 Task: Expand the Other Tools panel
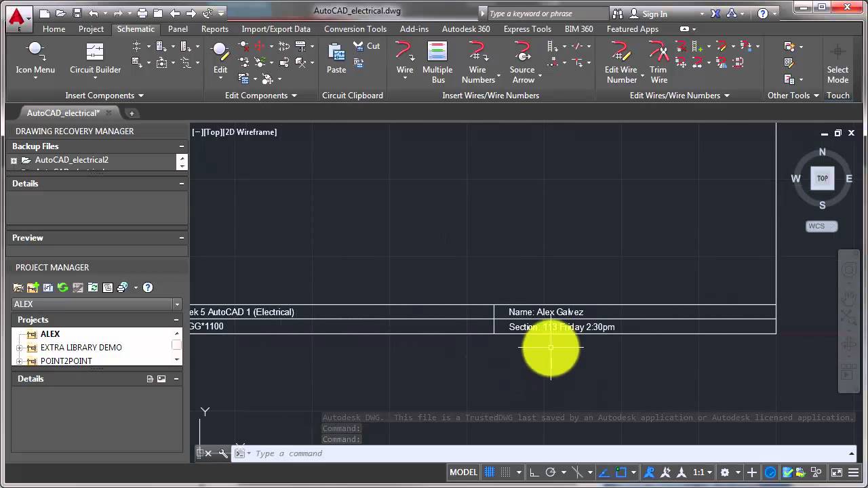793,96
